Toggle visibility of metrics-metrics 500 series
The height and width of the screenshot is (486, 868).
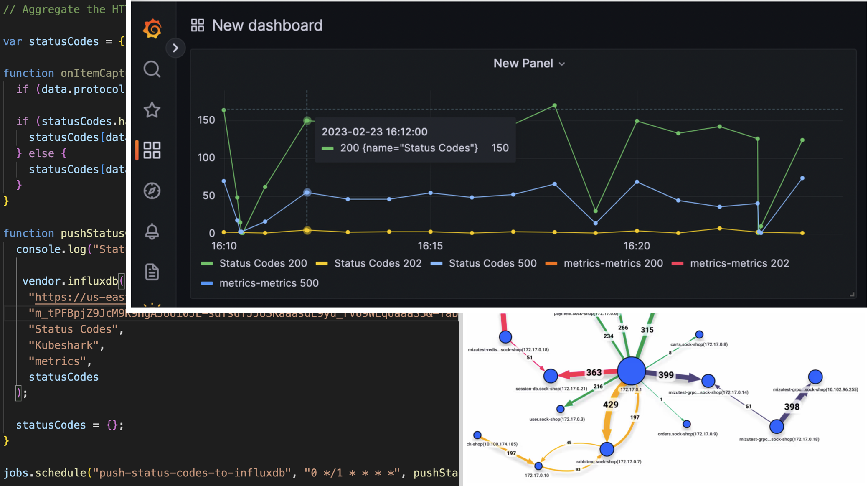[x=269, y=283]
